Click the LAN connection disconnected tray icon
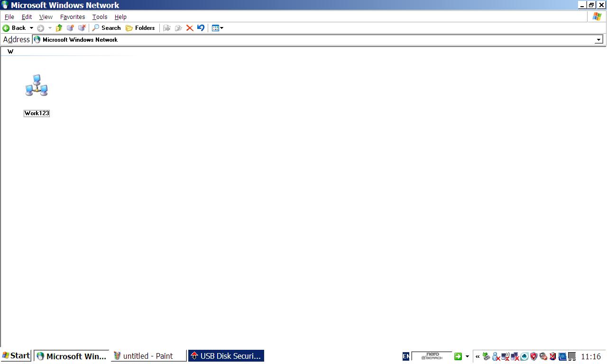The width and height of the screenshot is (607, 364). 515,356
